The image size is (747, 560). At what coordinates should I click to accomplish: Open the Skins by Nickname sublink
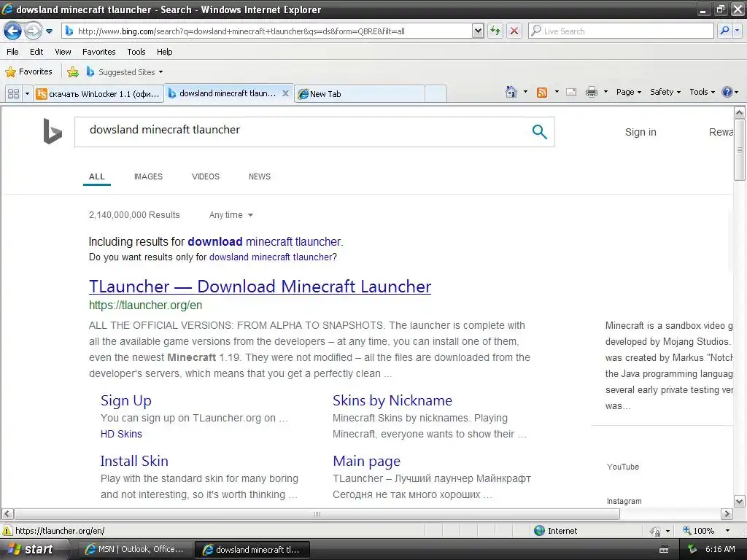392,400
